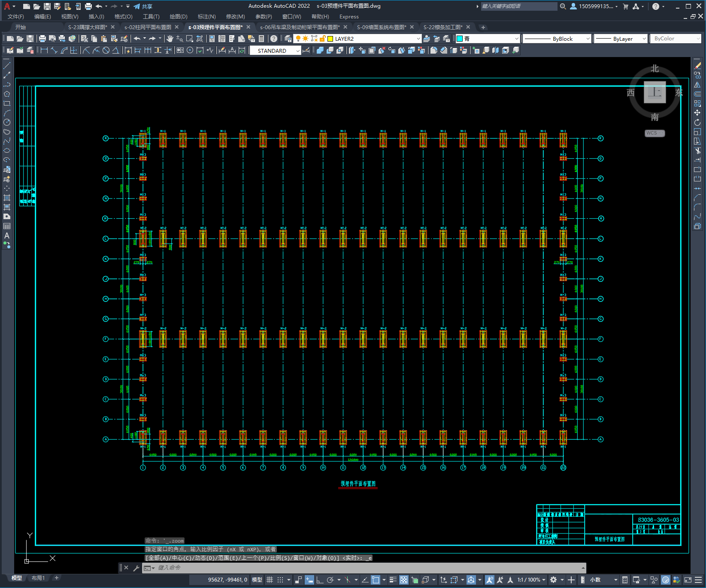Select the Circle draw tool
The height and width of the screenshot is (588, 706).
(7, 122)
